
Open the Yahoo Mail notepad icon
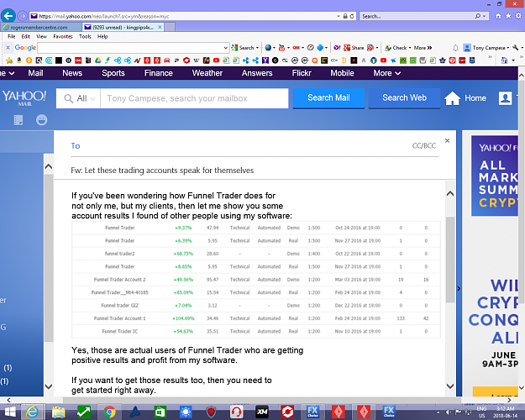18,120
